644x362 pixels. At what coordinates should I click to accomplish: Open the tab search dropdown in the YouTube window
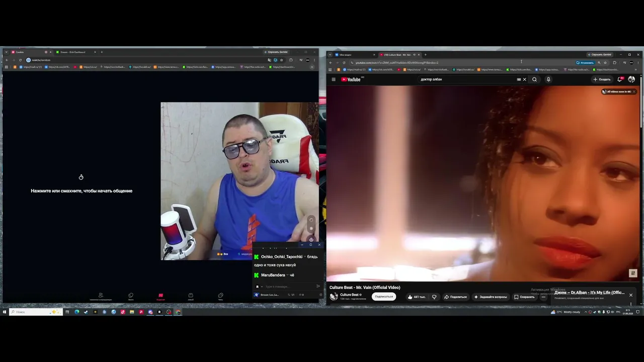[330, 54]
